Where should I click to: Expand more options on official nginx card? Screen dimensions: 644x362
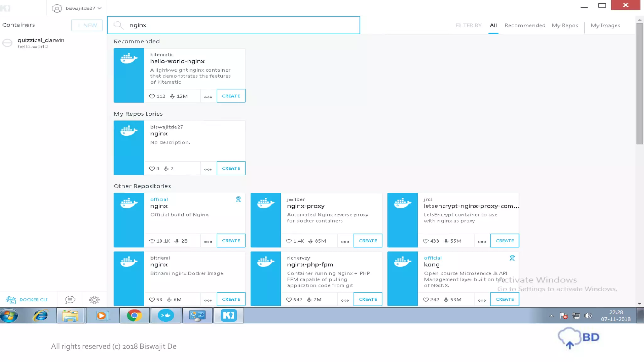(208, 241)
